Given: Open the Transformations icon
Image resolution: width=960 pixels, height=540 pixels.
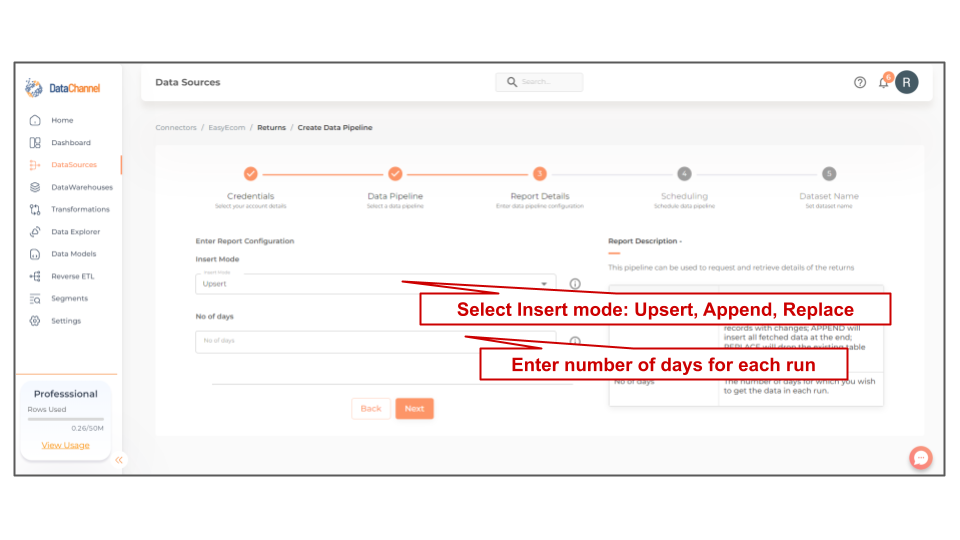Looking at the screenshot, I should tap(35, 209).
